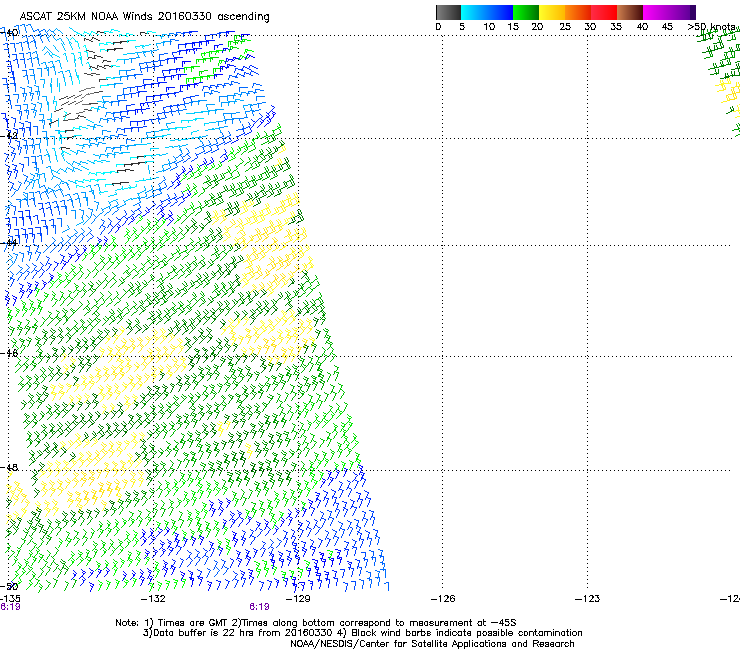Select the brown 35-40 knots legend swatch
740x650 pixels.
pyautogui.click(x=630, y=12)
